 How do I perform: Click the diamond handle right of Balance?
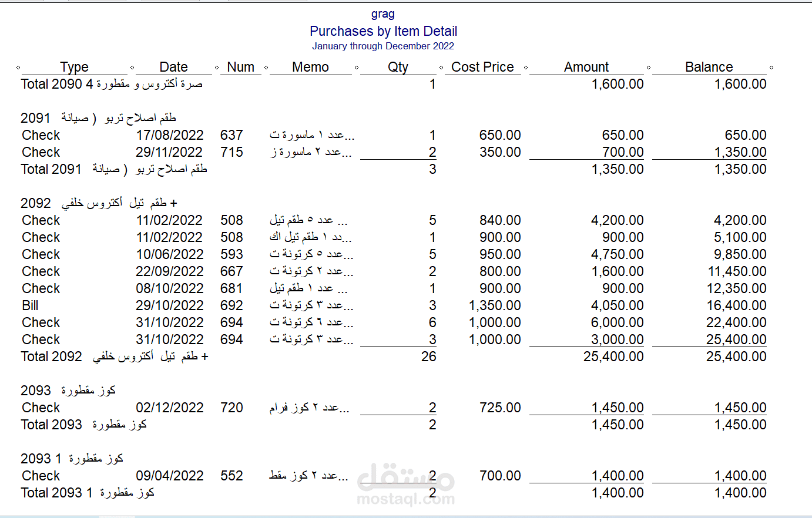pyautogui.click(x=771, y=68)
